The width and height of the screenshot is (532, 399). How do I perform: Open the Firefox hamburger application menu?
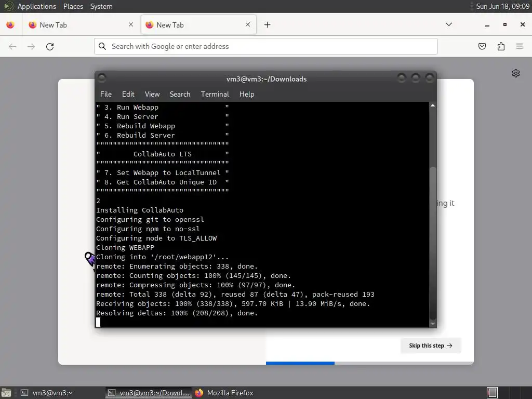pyautogui.click(x=520, y=46)
